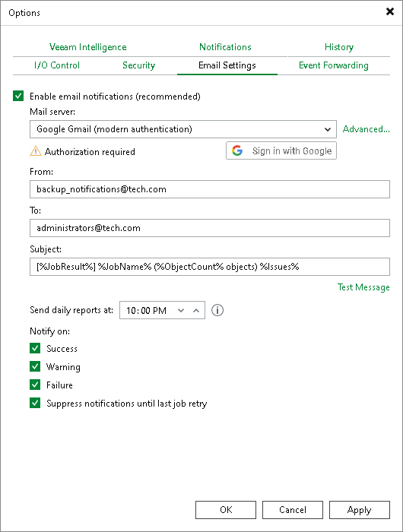Viewport: 403px width, 532px height.
Task: Click the Sign in with Google button
Action: 281,150
